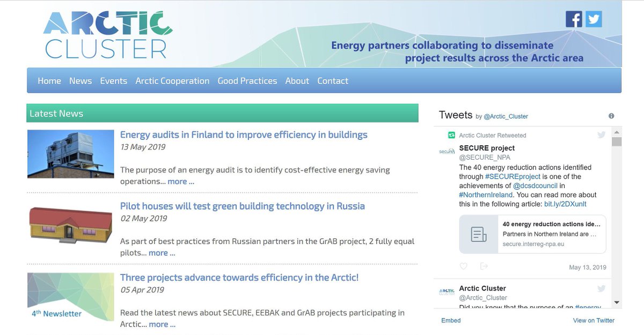Open 40 energy reduction actions link card

tap(533, 234)
